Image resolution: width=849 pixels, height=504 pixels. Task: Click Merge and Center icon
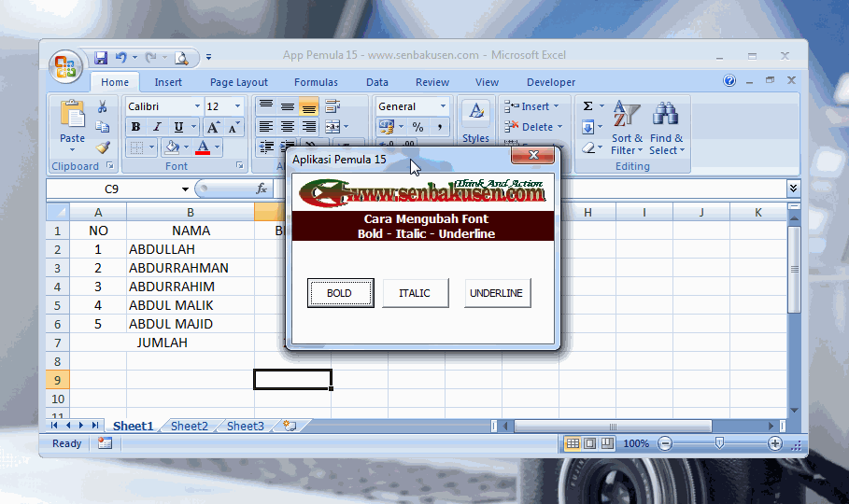tap(333, 127)
